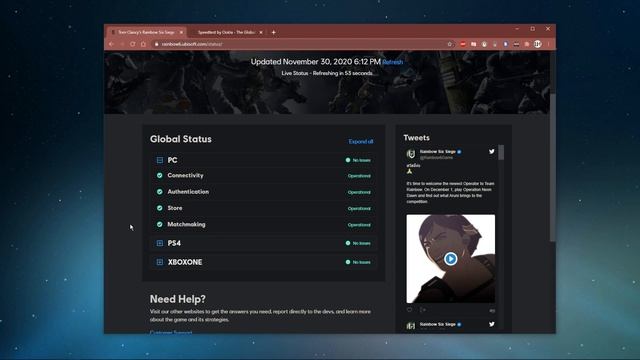Share the tweet with the share icon

pyautogui.click(x=423, y=310)
